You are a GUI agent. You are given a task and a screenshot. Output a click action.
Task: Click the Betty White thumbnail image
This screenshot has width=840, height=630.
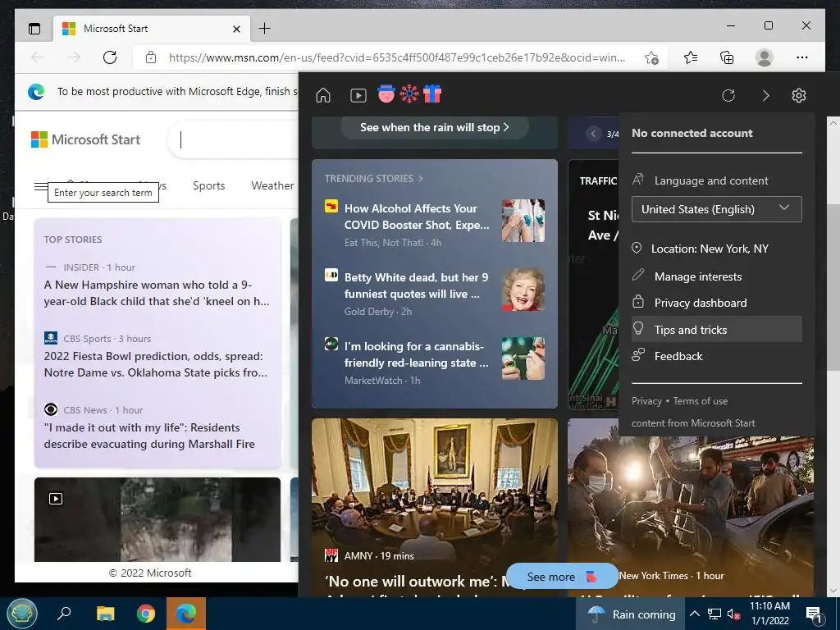pos(523,290)
